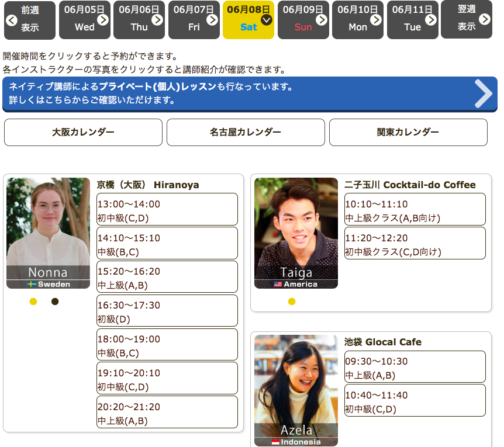Open the 関東カレンダー button
The width and height of the screenshot is (504, 447).
(x=408, y=132)
